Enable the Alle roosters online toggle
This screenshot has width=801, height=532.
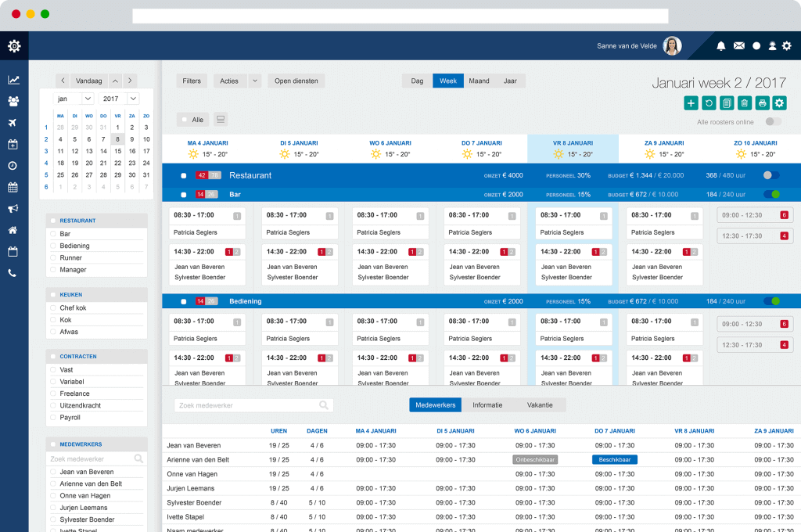tap(774, 122)
